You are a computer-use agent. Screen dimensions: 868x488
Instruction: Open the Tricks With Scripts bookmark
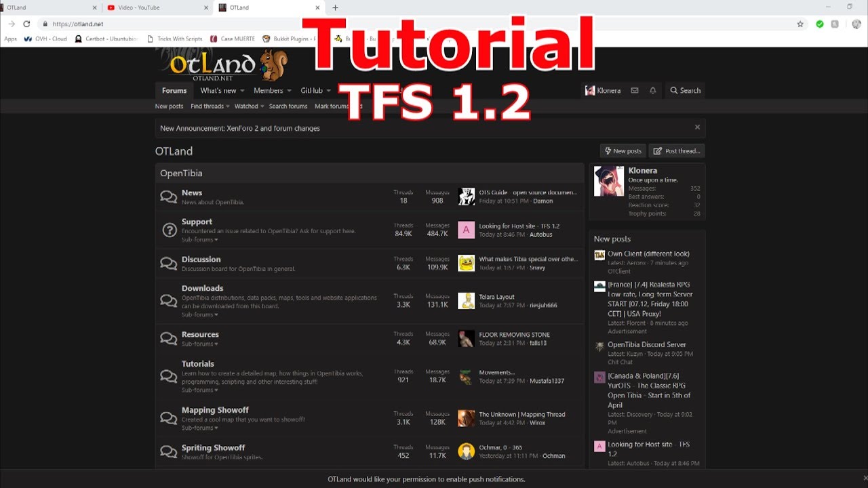pos(175,39)
